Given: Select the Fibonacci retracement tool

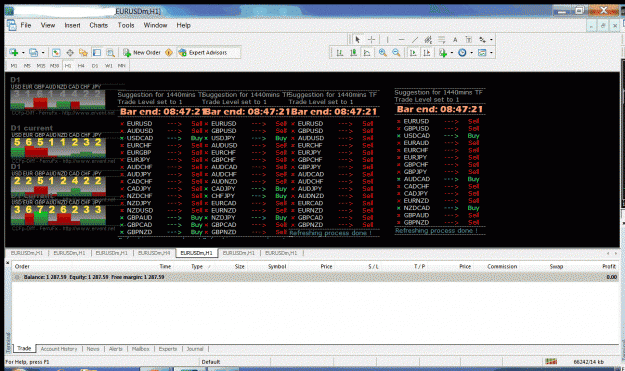Looking at the screenshot, I should pos(442,39).
